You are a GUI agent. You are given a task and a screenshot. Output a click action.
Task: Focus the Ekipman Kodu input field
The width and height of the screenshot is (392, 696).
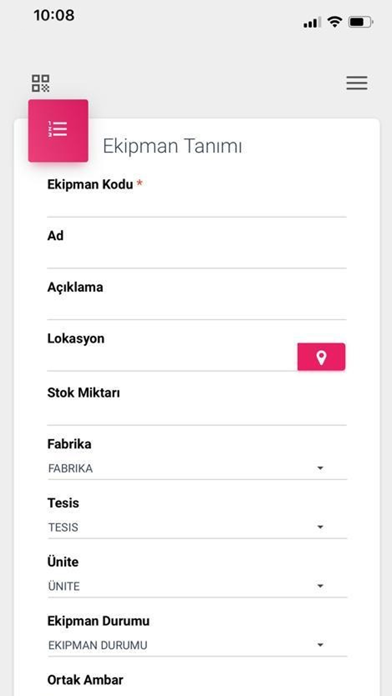click(197, 206)
